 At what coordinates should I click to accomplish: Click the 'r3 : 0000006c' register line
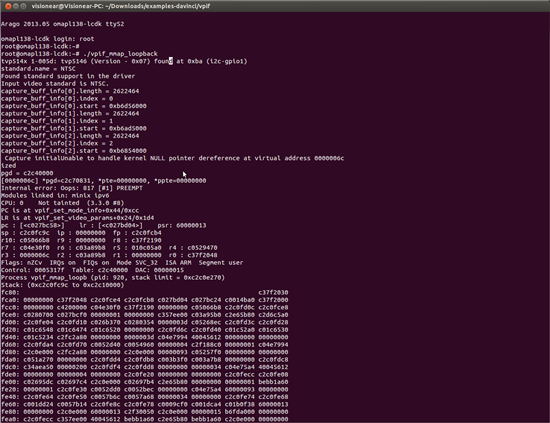(x=109, y=255)
